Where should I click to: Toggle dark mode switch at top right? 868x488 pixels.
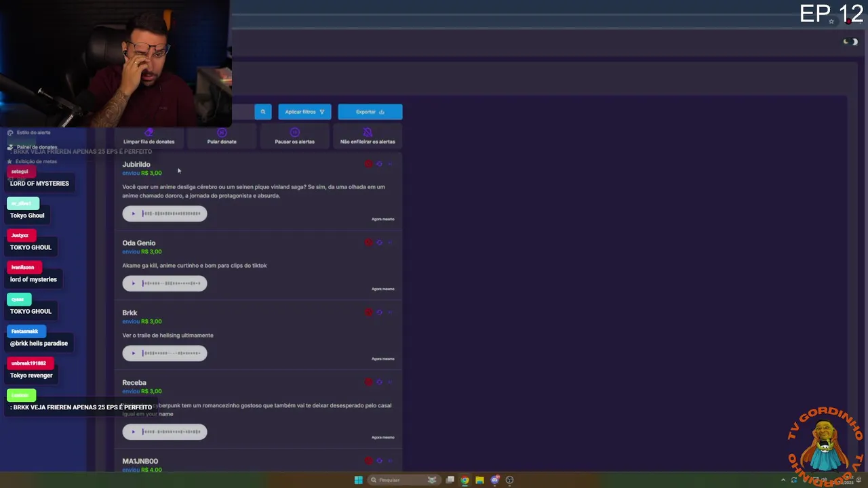[x=850, y=42]
